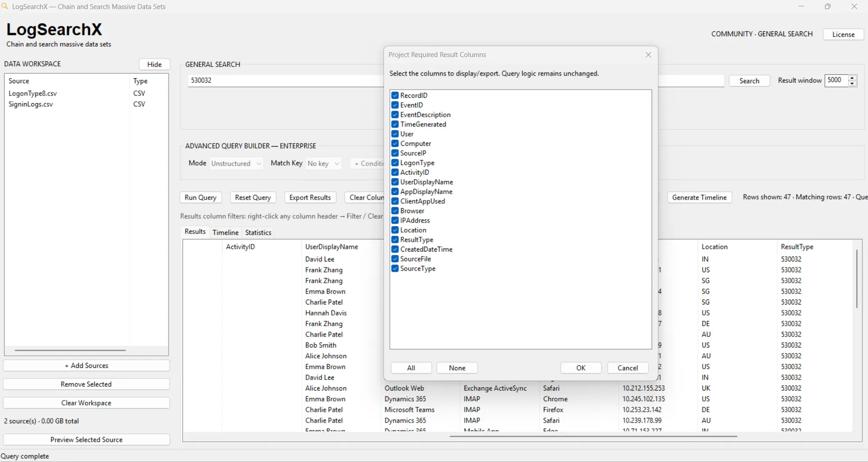Click Generate Timeline button
This screenshot has width=868, height=462.
point(699,197)
